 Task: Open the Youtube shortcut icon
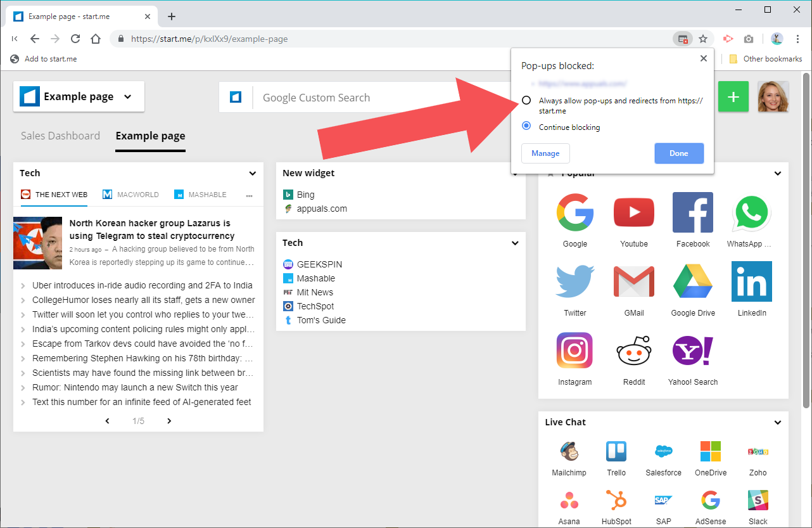pos(634,212)
